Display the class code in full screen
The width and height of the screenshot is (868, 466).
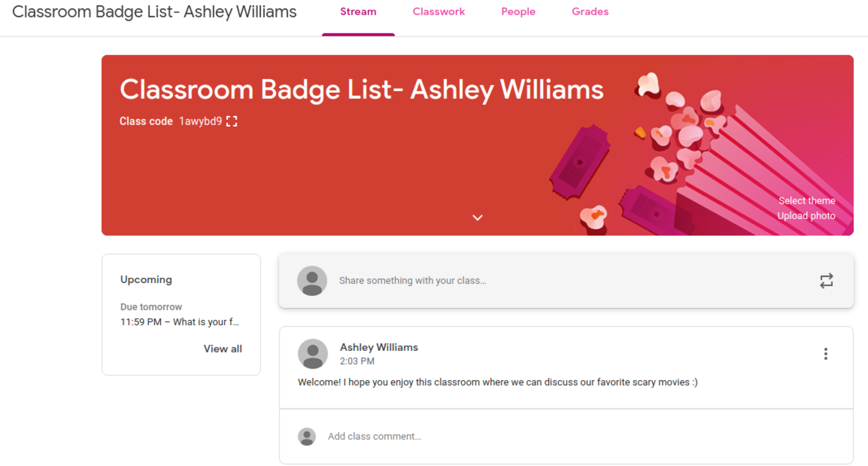[x=232, y=121]
